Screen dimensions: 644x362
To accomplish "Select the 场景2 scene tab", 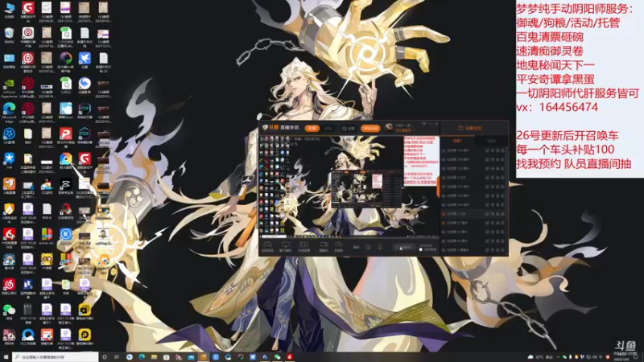I will 491,141.
